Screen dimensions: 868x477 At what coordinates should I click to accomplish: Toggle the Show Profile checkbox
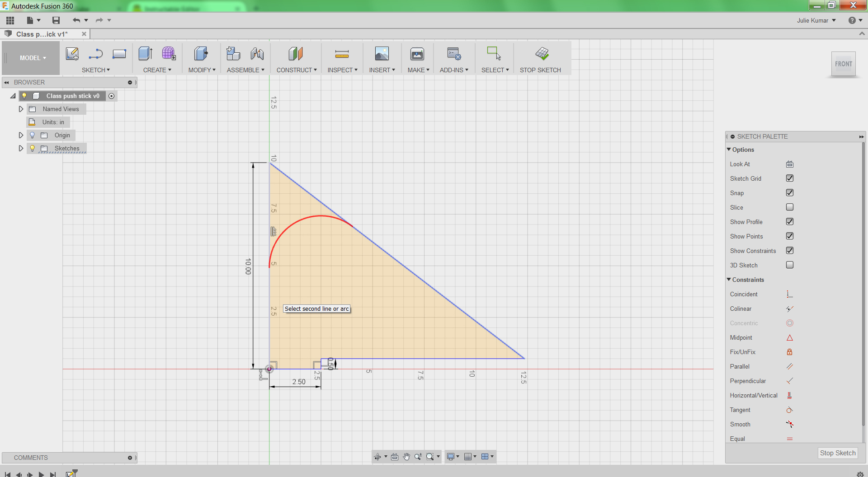[790, 222]
